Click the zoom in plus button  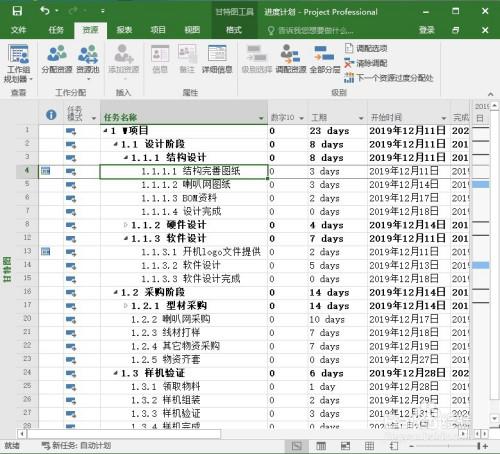tap(485, 446)
